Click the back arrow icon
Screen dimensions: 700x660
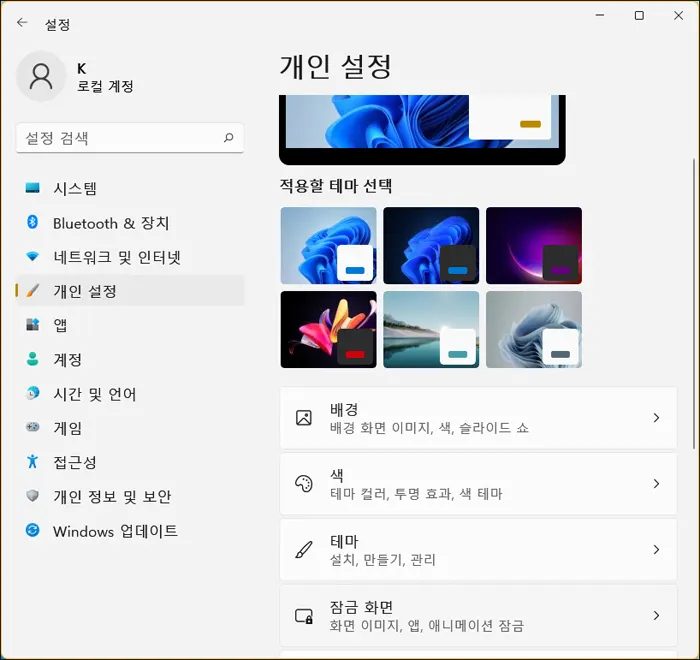coord(22,23)
